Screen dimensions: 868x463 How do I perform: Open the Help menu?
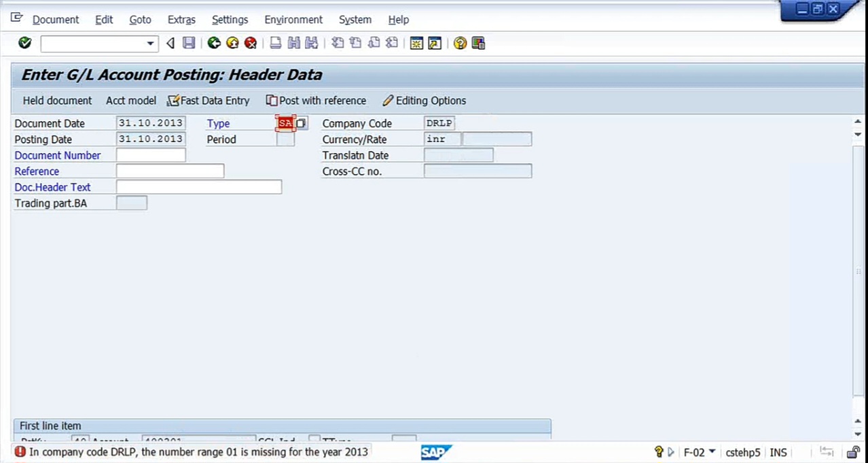399,20
